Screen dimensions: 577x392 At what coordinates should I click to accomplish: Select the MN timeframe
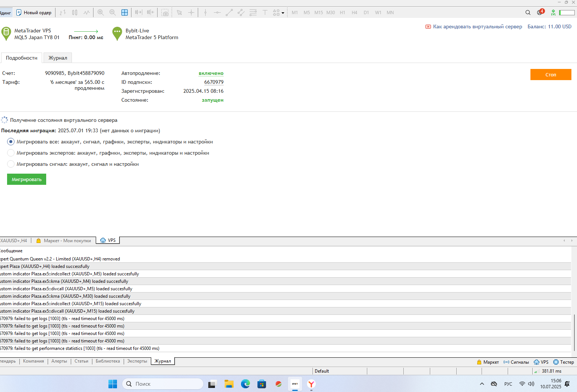point(390,13)
